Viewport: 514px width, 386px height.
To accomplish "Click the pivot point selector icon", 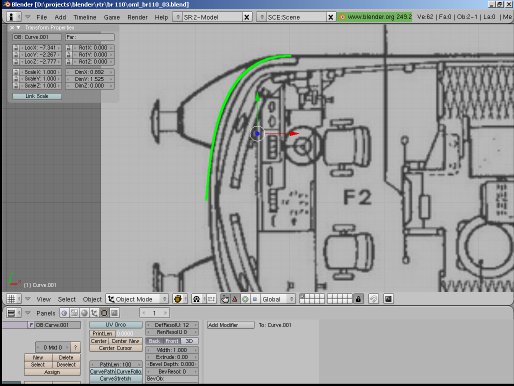I will pos(197,299).
